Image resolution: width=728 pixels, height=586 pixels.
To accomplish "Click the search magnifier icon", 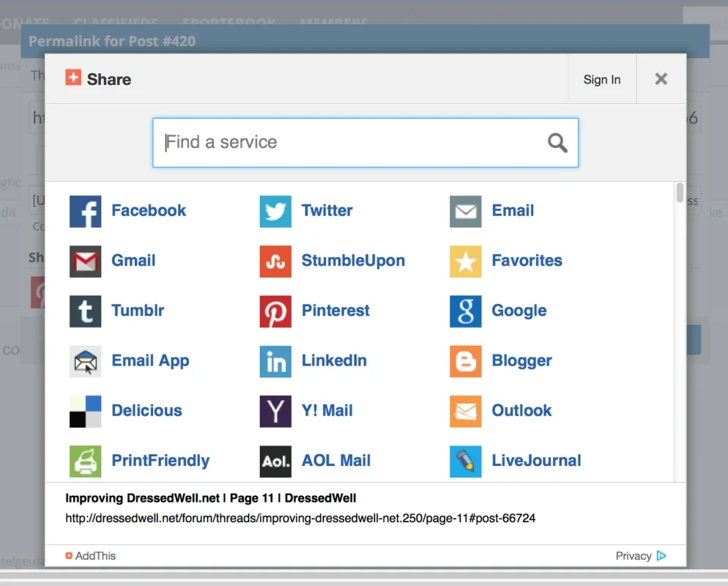I will (x=557, y=143).
